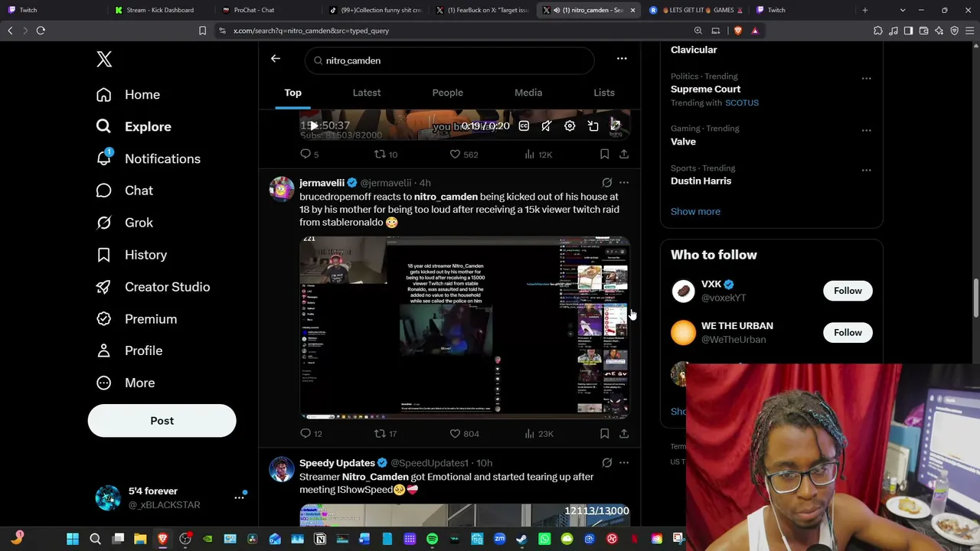The height and width of the screenshot is (551, 980).
Task: View analytics showing 23K views
Action: coord(538,434)
